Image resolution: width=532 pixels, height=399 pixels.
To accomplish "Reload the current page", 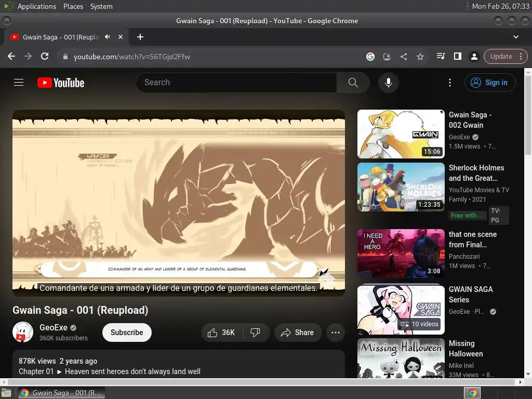I will point(45,56).
